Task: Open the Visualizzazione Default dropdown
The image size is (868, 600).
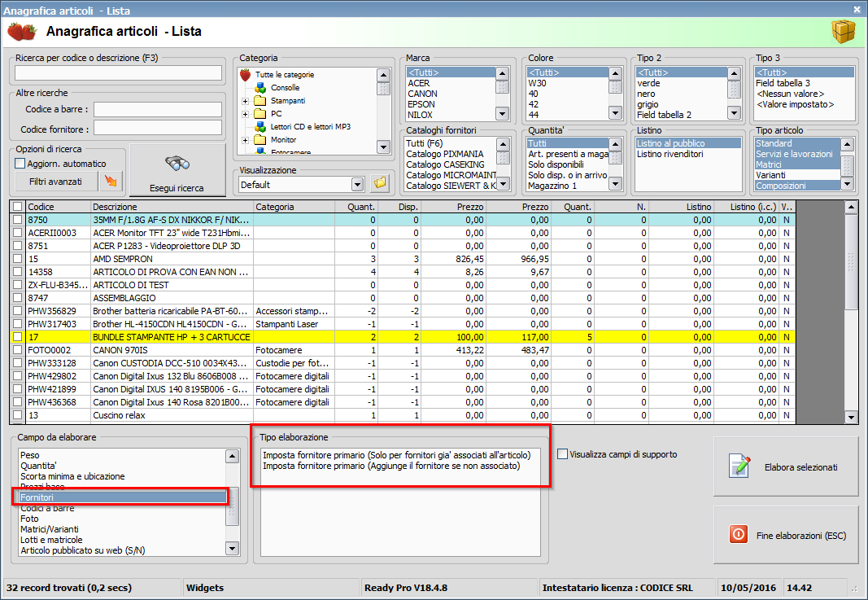Action: click(358, 185)
